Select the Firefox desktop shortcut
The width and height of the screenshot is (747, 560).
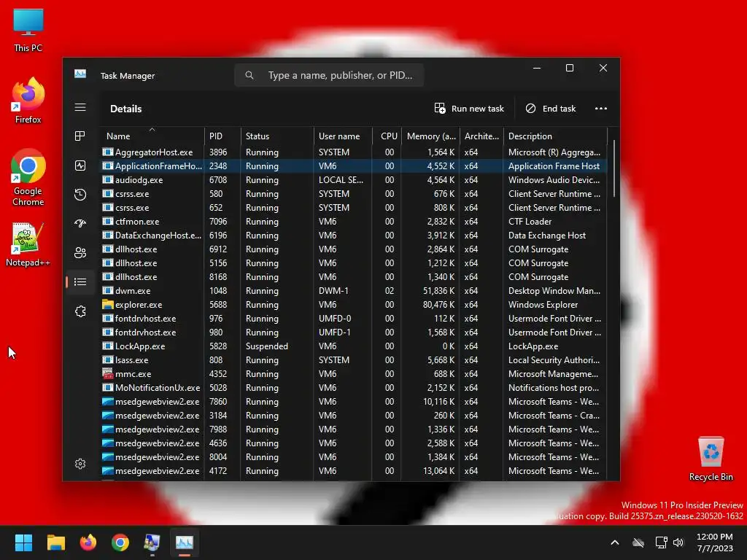(x=28, y=101)
